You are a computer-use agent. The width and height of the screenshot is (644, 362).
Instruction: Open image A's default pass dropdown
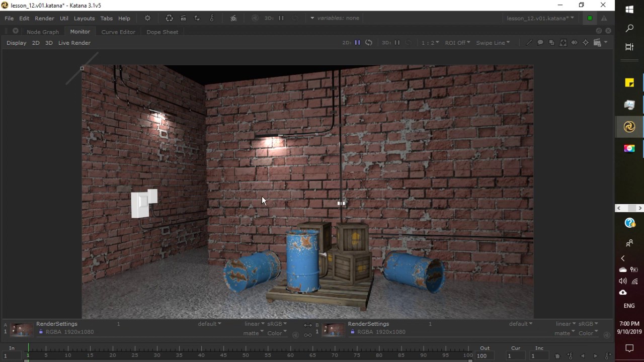209,324
